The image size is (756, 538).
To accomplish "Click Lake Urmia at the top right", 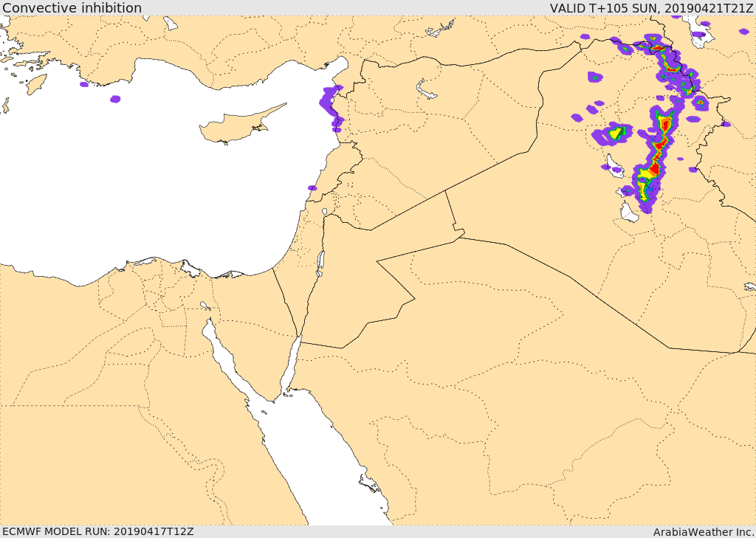I will pos(698,28).
